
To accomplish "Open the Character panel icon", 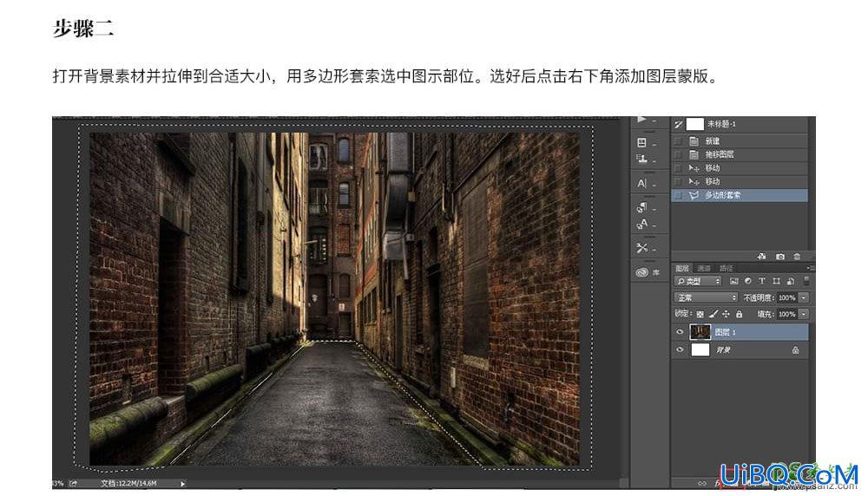I will 641,184.
